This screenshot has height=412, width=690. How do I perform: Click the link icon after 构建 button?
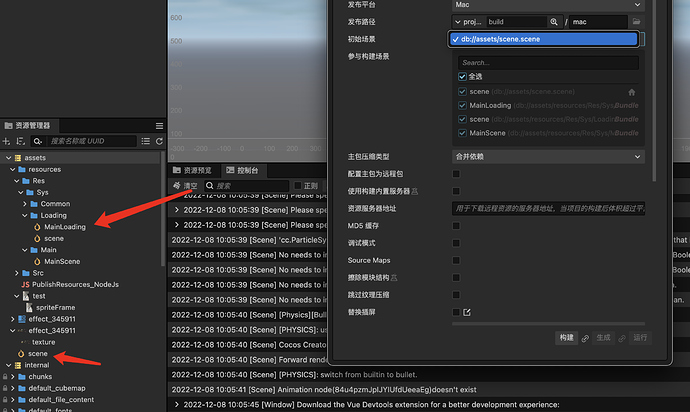585,338
